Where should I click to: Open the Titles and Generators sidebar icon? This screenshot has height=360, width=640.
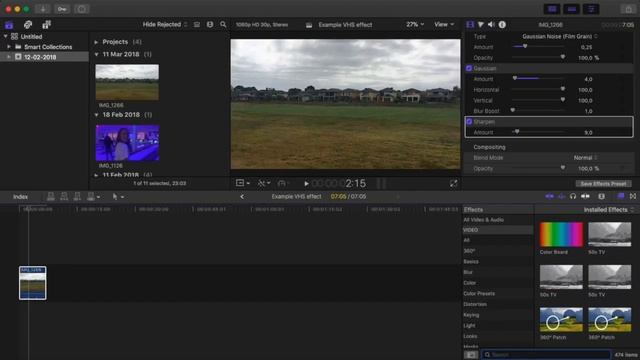point(47,25)
